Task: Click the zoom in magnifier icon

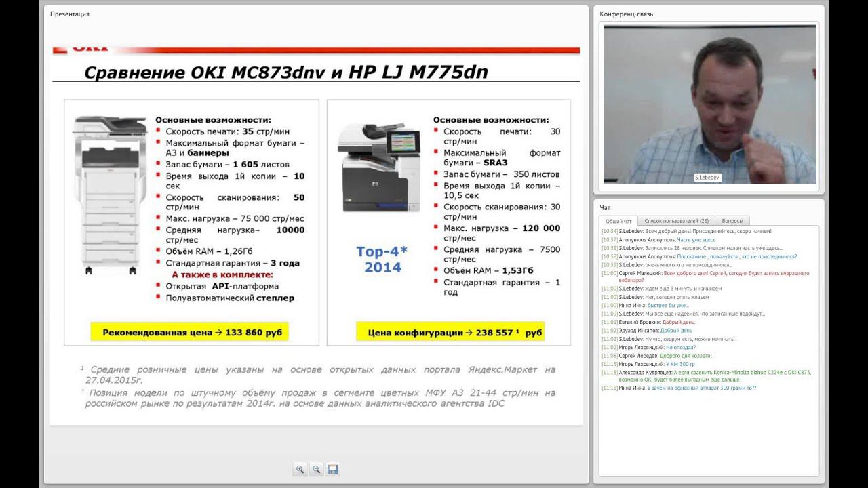Action: tap(300, 469)
